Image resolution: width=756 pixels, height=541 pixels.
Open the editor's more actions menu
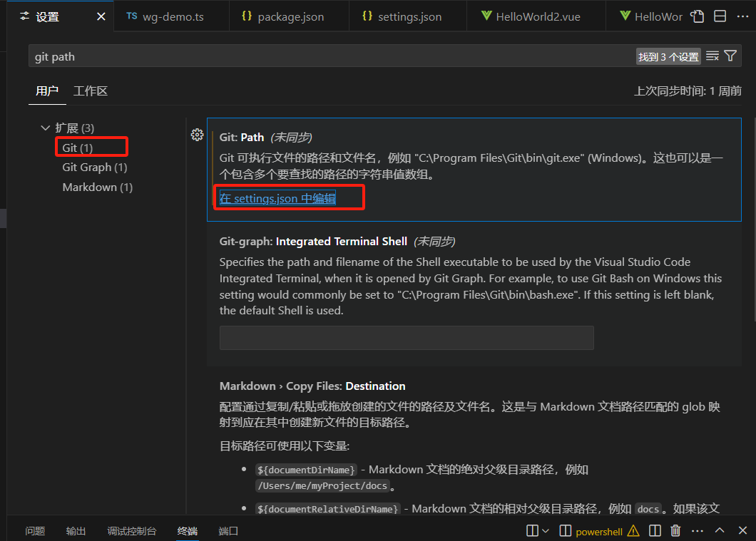coord(743,16)
